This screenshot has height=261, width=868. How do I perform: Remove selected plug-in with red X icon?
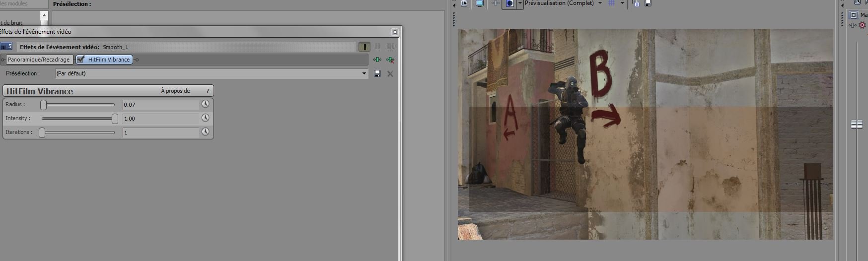pos(390,60)
